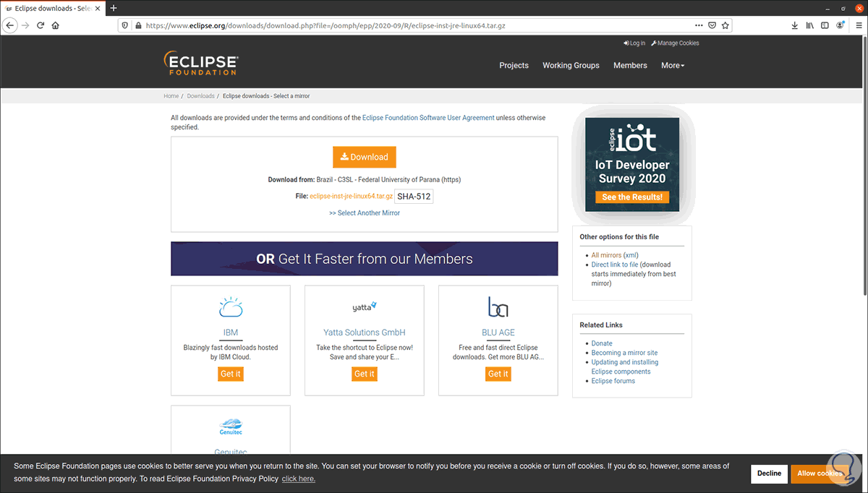868x493 pixels.
Task: Open the Library icon
Action: (811, 25)
